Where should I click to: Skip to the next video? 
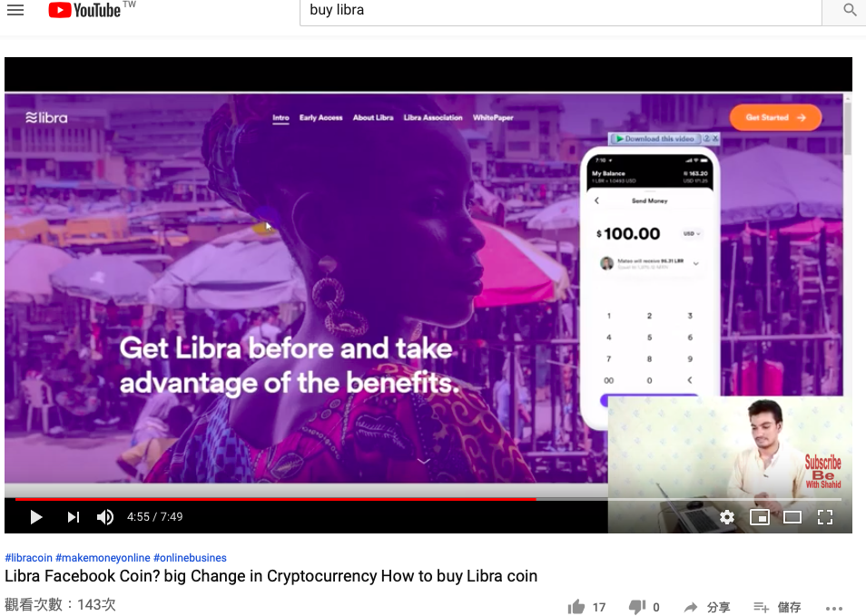[73, 517]
